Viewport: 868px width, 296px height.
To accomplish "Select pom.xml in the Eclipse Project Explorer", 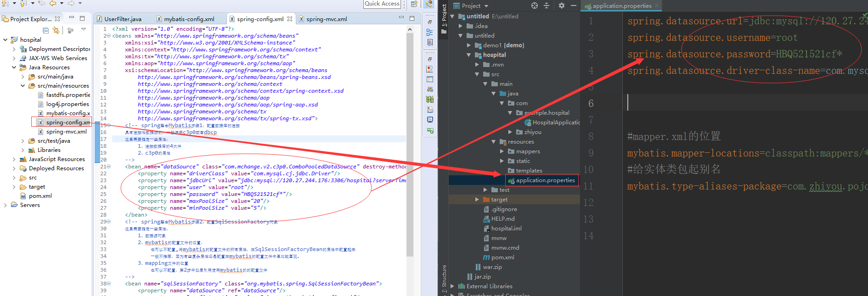I will click(x=36, y=196).
